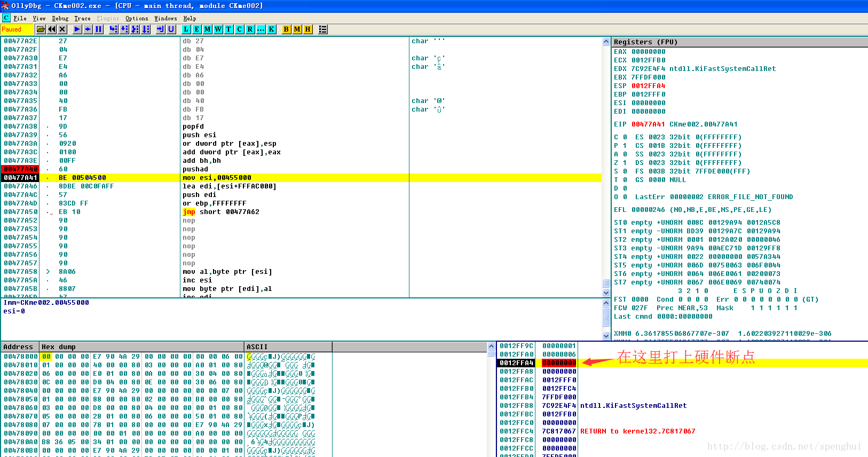Step over using the toolbar icon
Screen dimensions: 868x457
pos(124,29)
